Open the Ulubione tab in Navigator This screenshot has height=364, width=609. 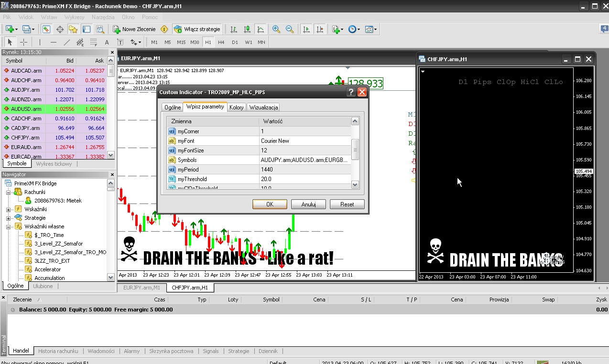tap(43, 286)
